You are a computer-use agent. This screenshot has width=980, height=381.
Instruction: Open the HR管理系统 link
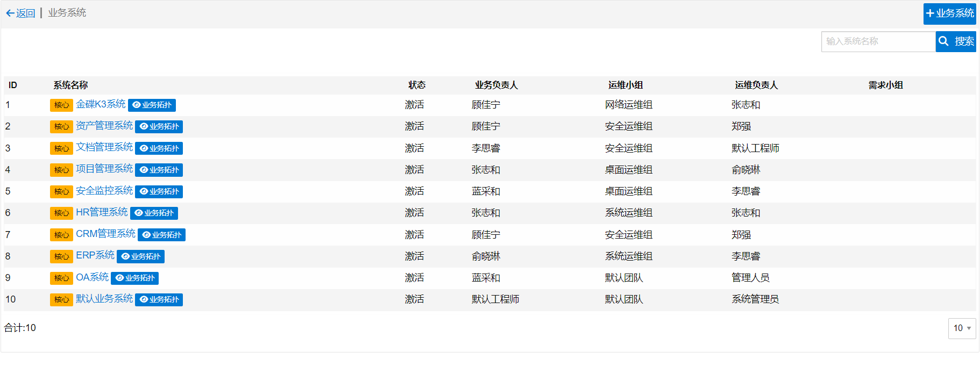pos(102,212)
